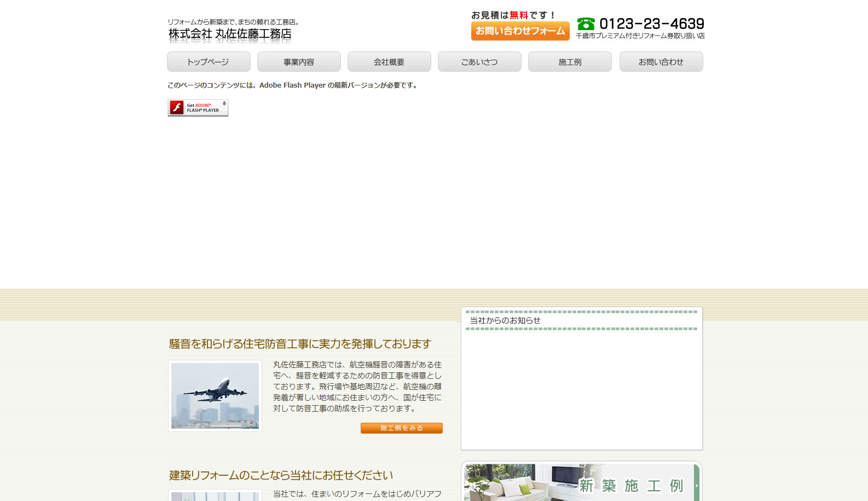Click the お見積は無料です！ text
Screen dimensions: 868x501
pyautogui.click(x=513, y=15)
